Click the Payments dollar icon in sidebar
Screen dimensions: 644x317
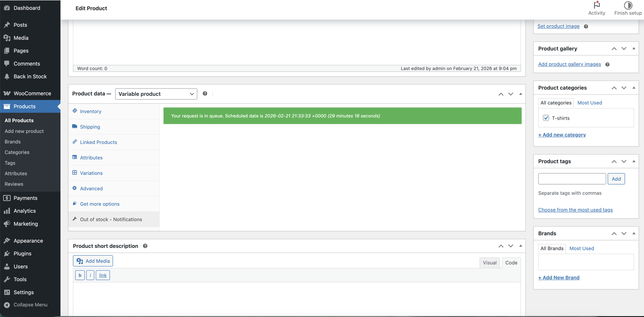7,198
